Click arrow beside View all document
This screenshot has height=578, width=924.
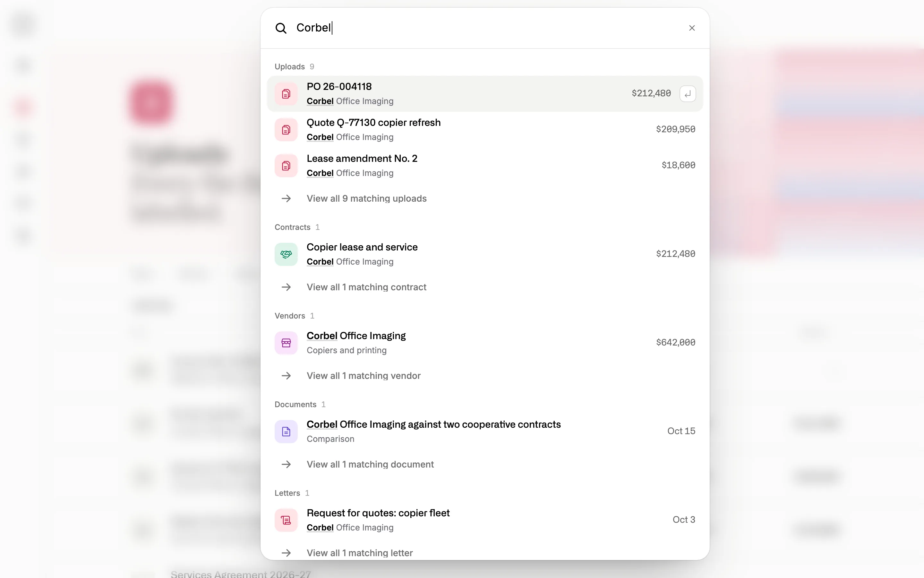pos(286,464)
